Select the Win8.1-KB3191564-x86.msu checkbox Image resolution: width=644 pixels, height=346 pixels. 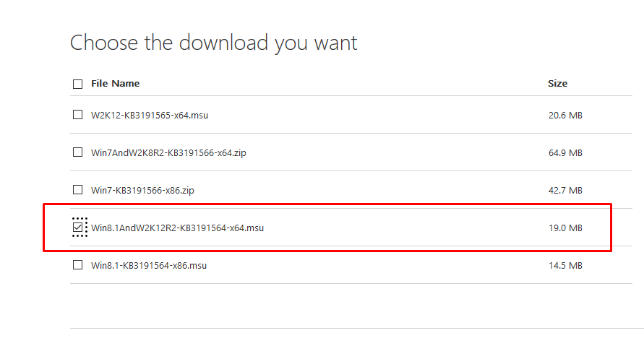[77, 265]
